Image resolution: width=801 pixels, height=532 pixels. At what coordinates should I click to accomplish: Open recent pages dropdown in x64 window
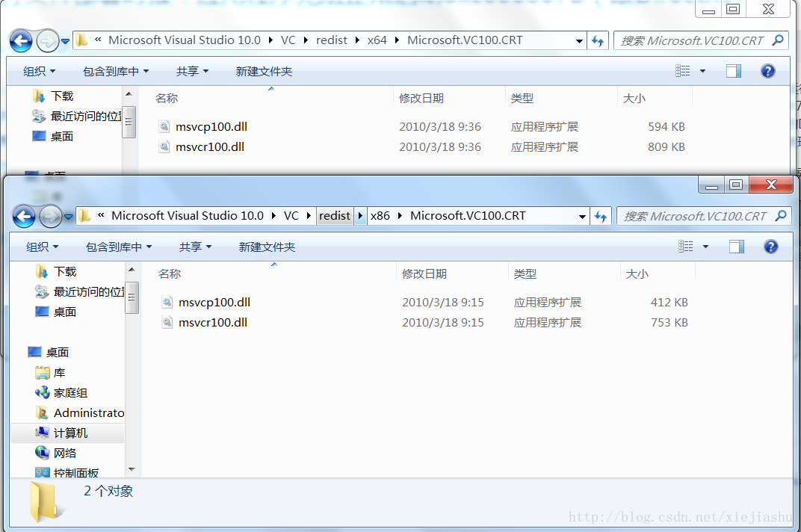click(x=66, y=41)
